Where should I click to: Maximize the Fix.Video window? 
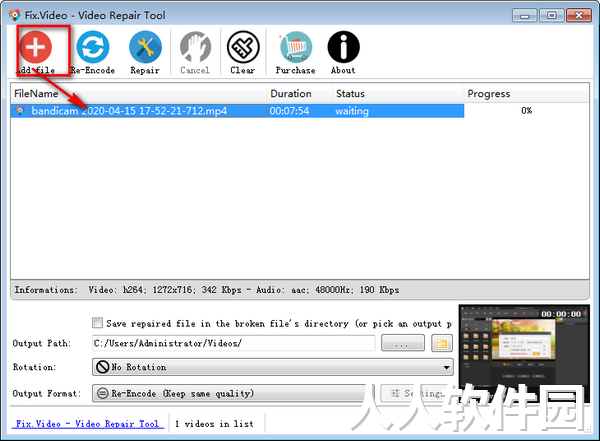(551, 15)
